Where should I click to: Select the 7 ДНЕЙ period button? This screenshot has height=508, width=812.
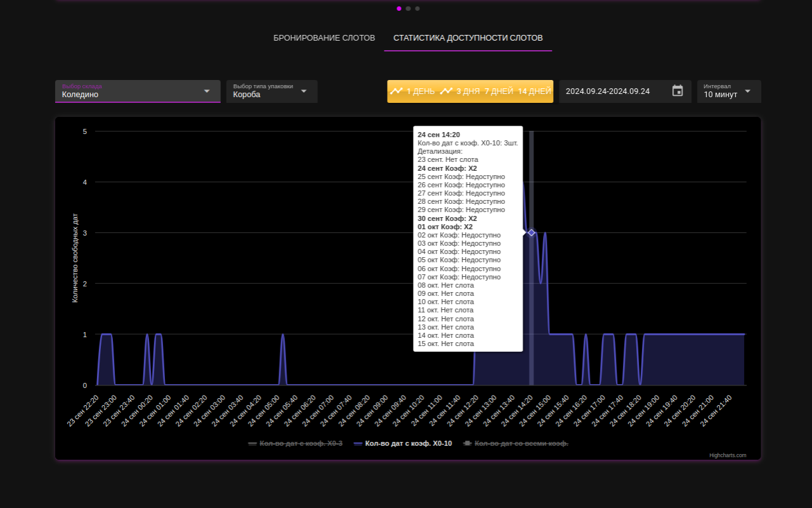pyautogui.click(x=499, y=91)
